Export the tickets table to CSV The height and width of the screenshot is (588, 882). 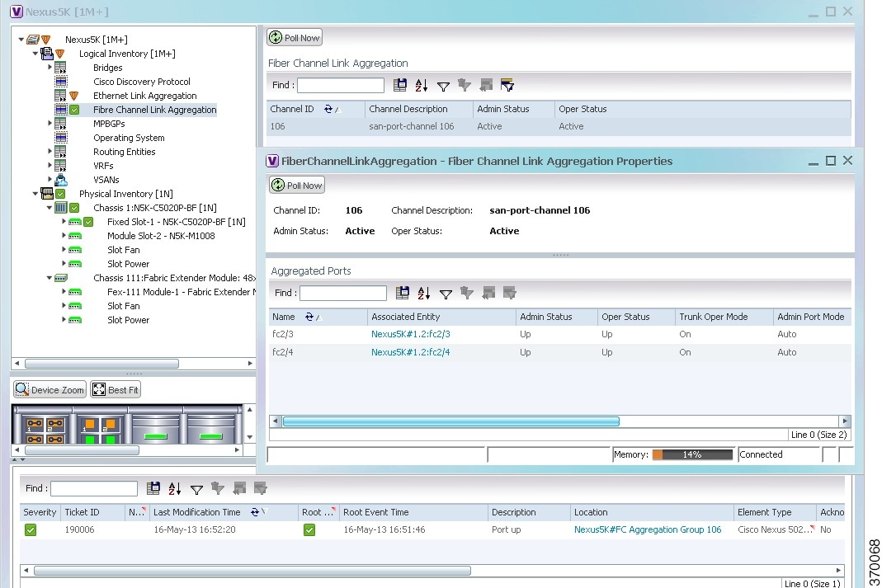153,488
